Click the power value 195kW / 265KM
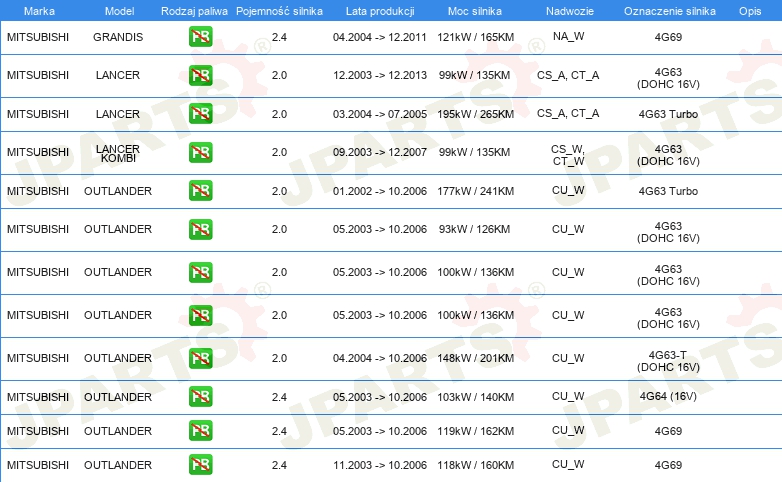782x482 pixels. pyautogui.click(x=475, y=114)
